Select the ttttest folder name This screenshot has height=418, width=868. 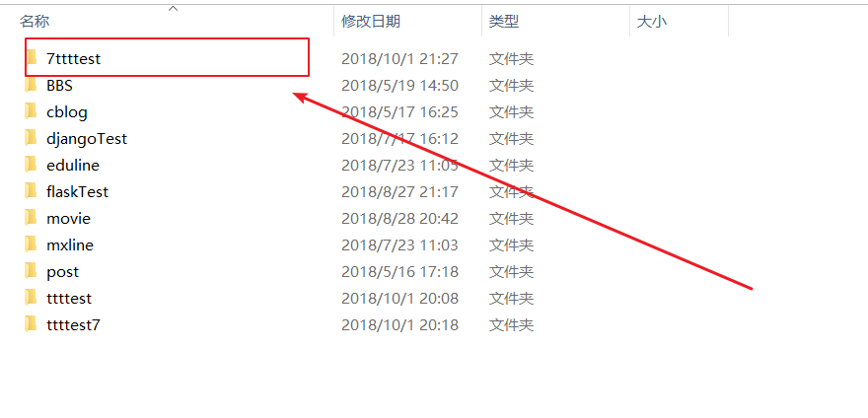[x=69, y=299]
